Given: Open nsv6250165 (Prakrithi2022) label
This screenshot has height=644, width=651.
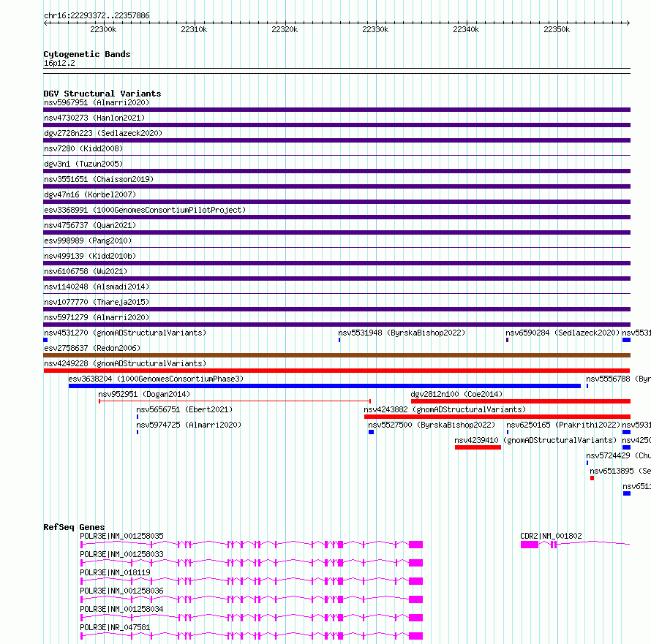Looking at the screenshot, I should tap(563, 425).
